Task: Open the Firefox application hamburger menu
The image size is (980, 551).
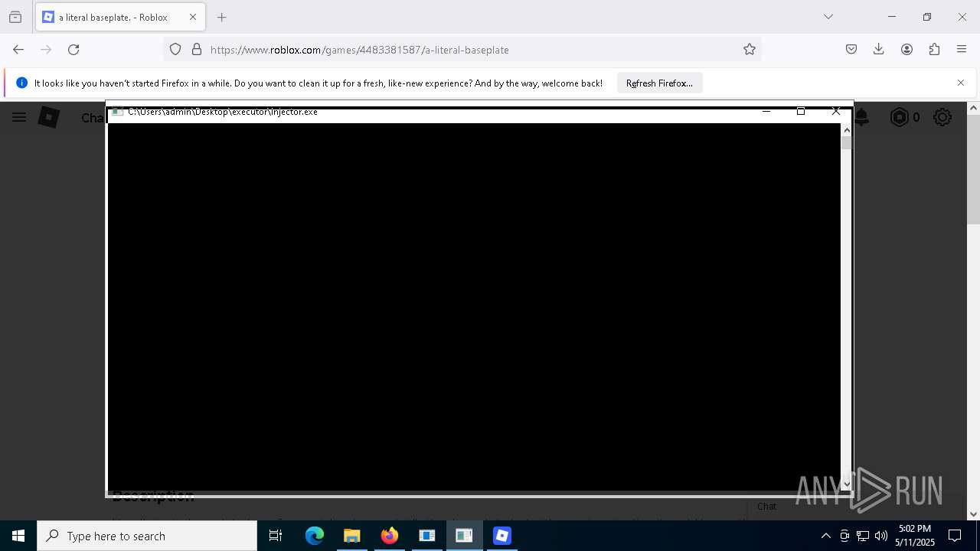Action: (x=962, y=49)
